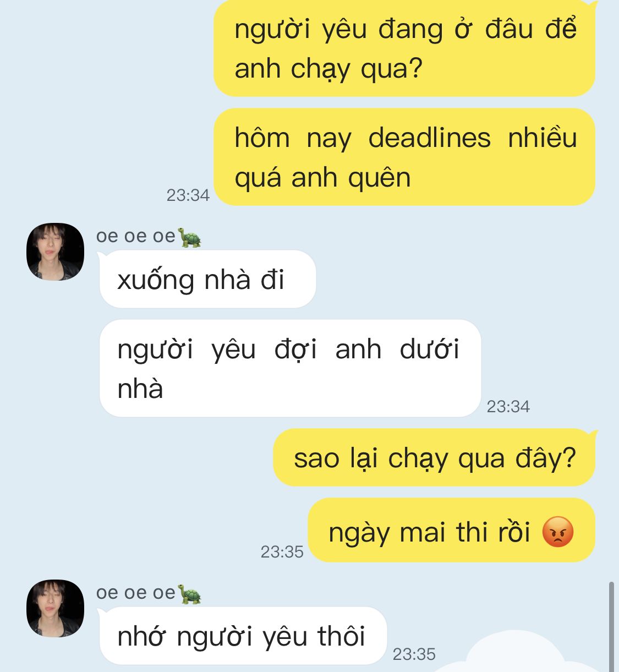619x672 pixels.
Task: Tap the 23:35 timestamp after 'nhớ người yêu thôi'
Action: [414, 654]
